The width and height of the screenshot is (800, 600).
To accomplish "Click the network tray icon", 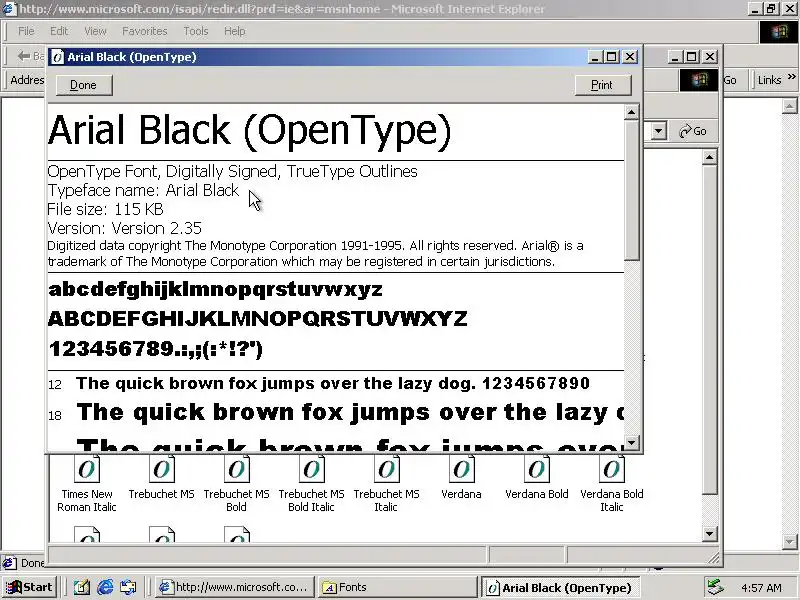I will 715,587.
